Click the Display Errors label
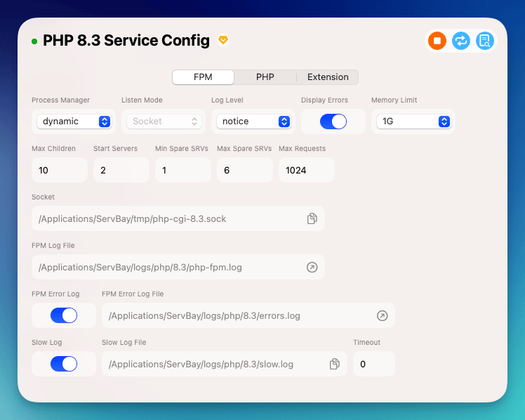The width and height of the screenshot is (525, 420). [324, 100]
